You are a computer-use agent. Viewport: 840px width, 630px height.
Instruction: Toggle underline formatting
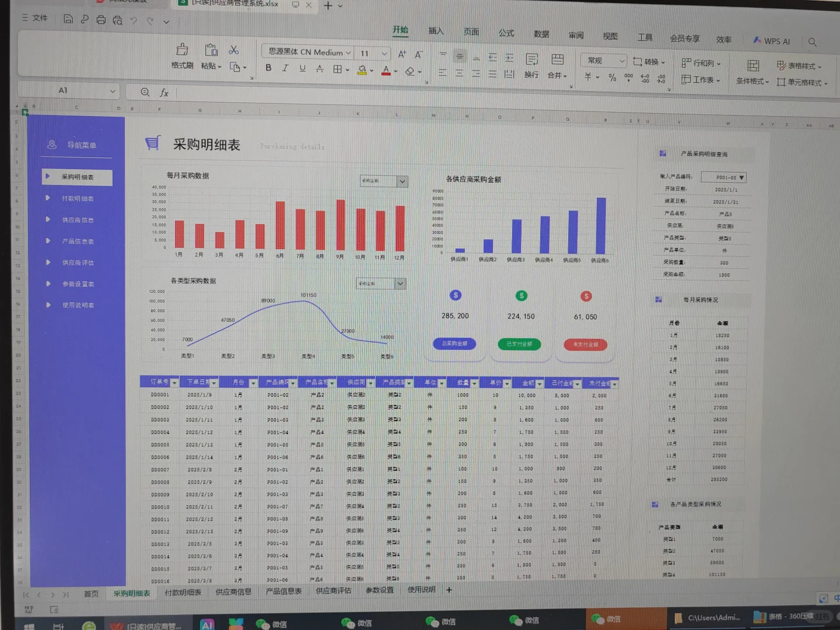(302, 68)
